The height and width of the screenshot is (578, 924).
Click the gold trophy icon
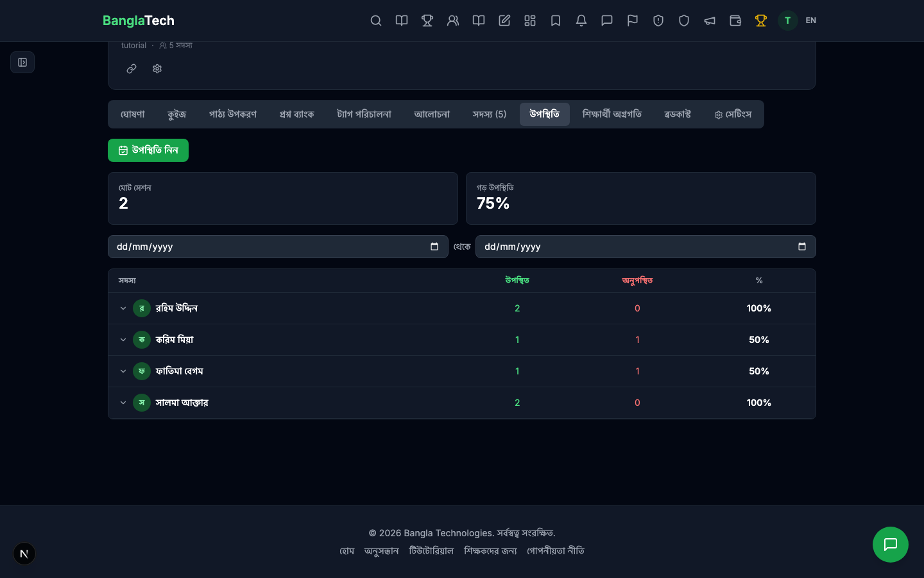coord(761,21)
